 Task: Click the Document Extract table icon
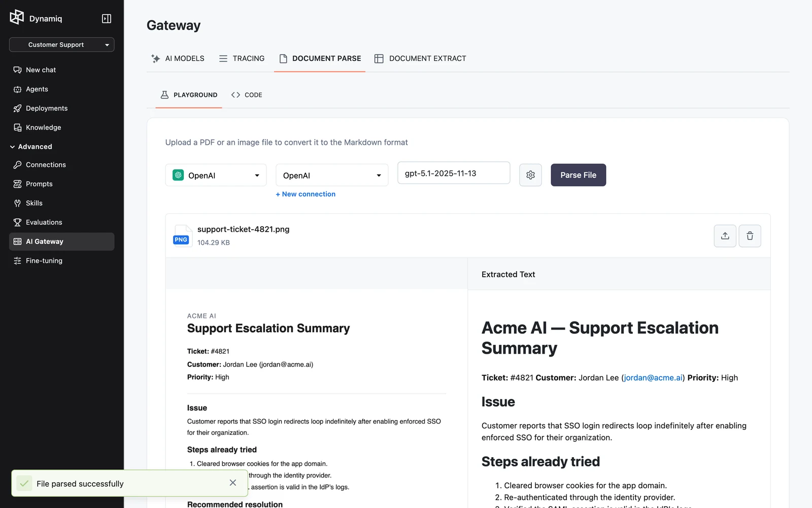pos(379,58)
